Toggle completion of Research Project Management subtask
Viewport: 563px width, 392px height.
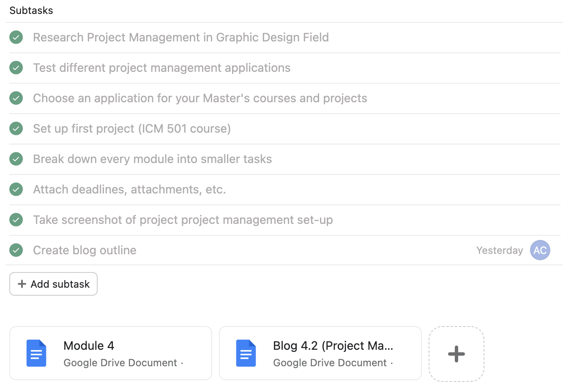click(16, 37)
